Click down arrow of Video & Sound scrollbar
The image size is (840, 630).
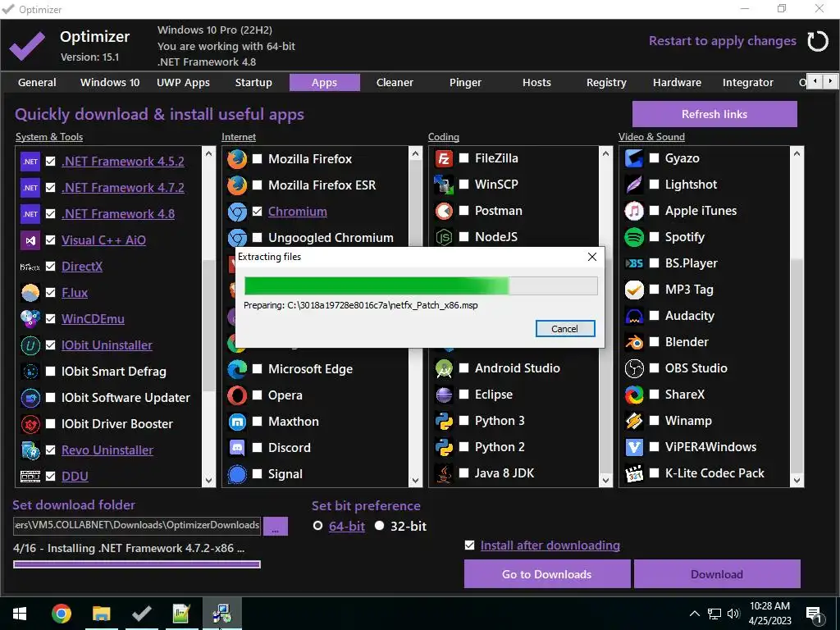797,481
